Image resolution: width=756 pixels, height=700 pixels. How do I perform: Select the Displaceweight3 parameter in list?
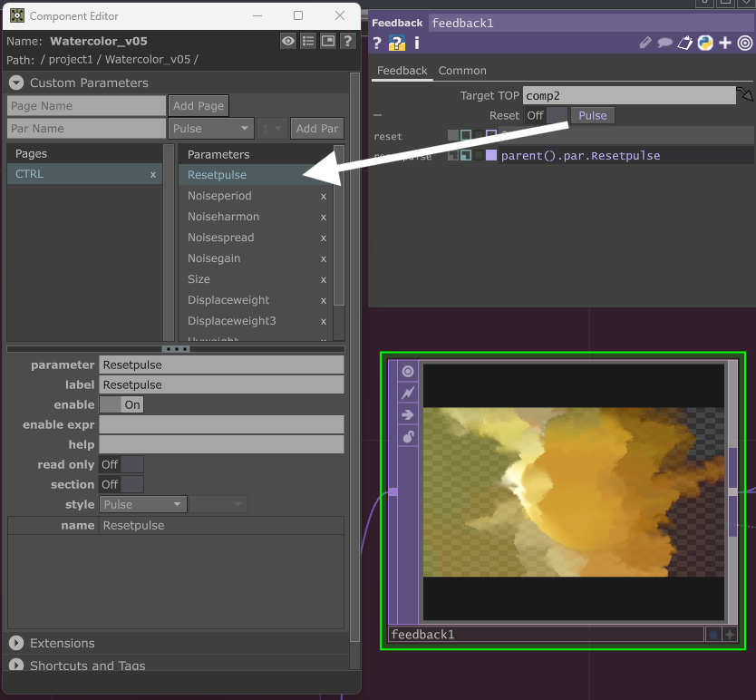pos(256,321)
